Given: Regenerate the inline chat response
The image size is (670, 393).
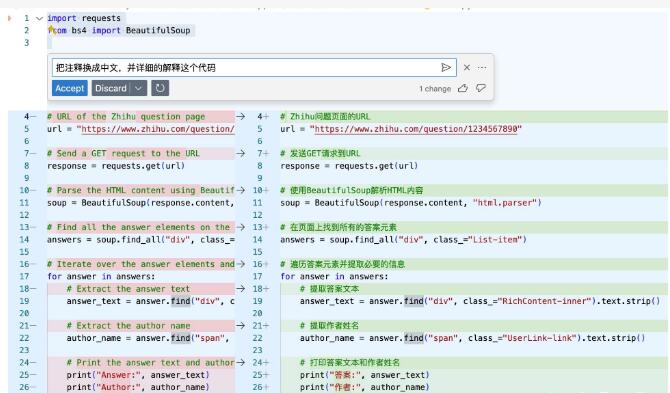Looking at the screenshot, I should coord(160,88).
